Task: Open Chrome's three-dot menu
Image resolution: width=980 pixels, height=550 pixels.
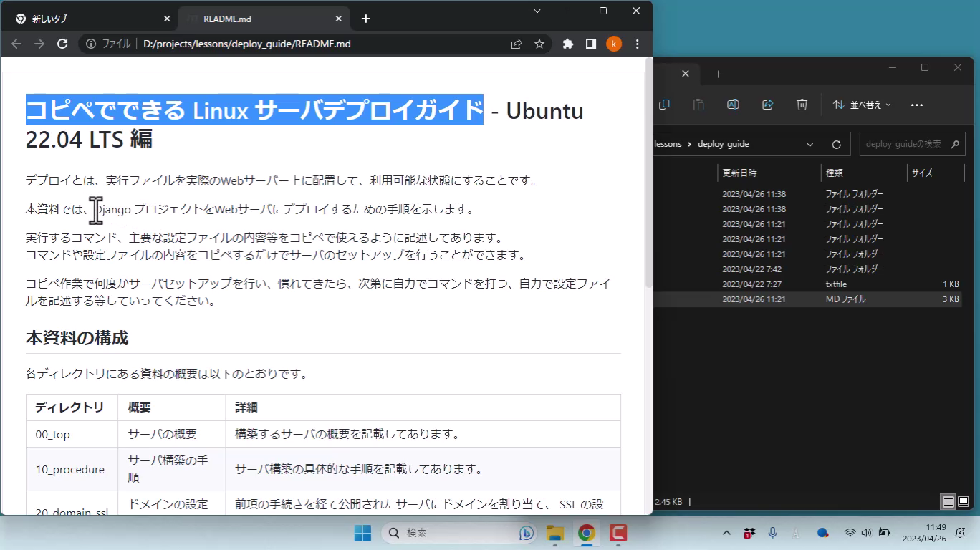Action: tap(637, 44)
